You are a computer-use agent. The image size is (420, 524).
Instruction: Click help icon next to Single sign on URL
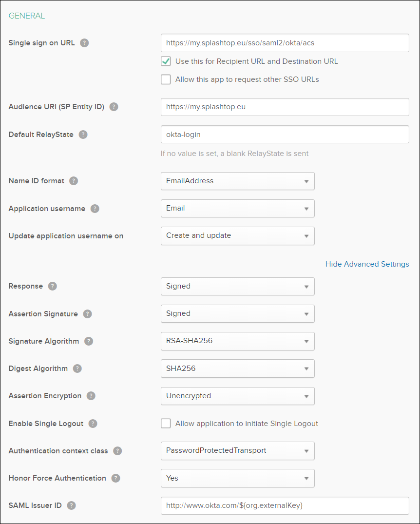[84, 43]
